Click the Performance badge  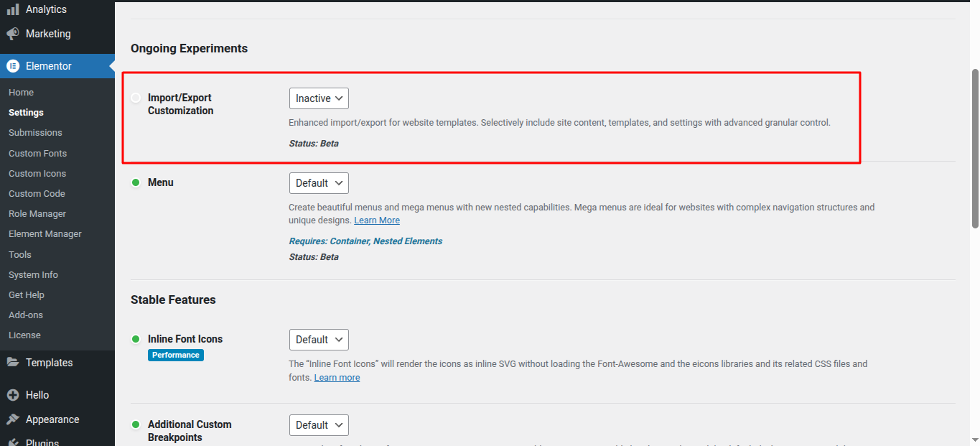click(176, 355)
